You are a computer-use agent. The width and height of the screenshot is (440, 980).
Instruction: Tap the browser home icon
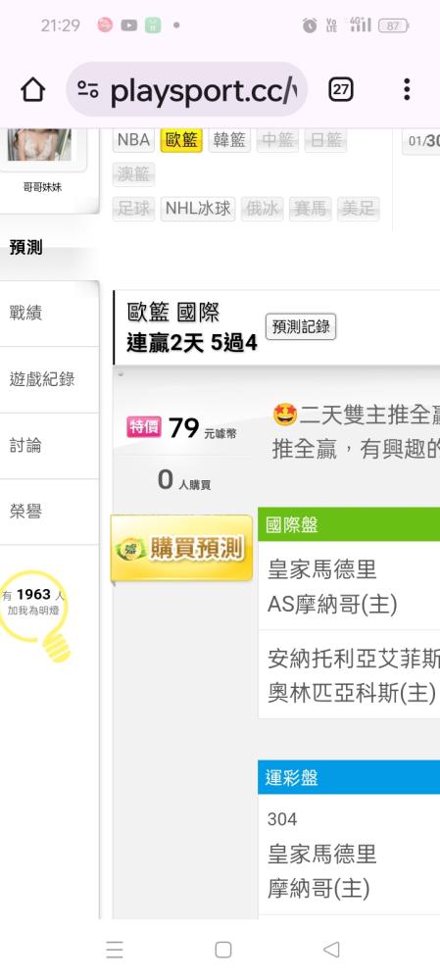(33, 90)
